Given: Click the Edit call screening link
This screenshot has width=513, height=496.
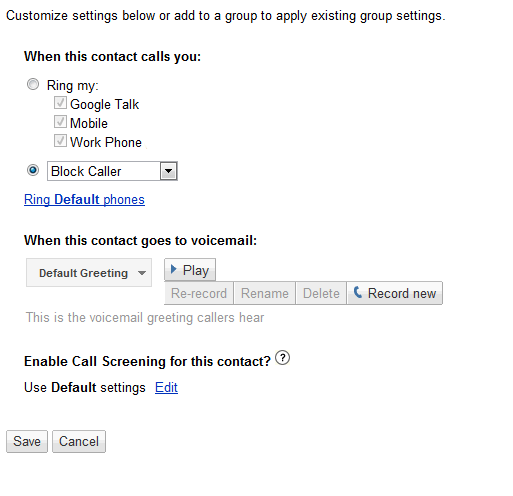Looking at the screenshot, I should (166, 387).
